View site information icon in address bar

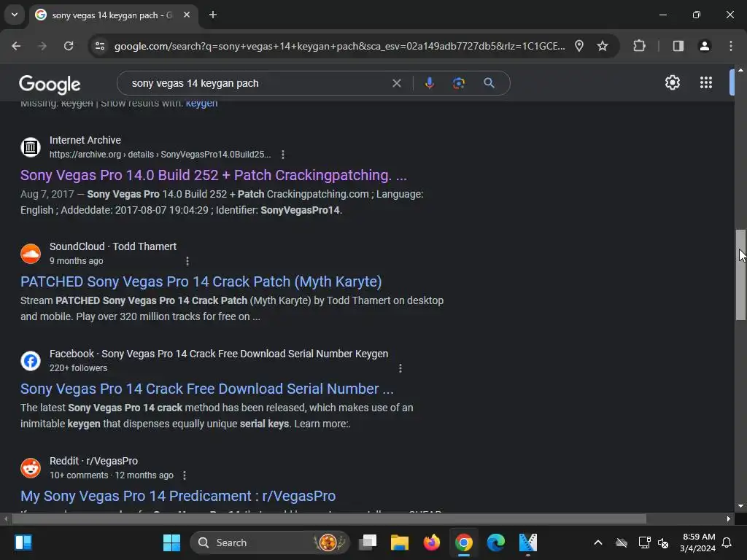click(x=100, y=46)
